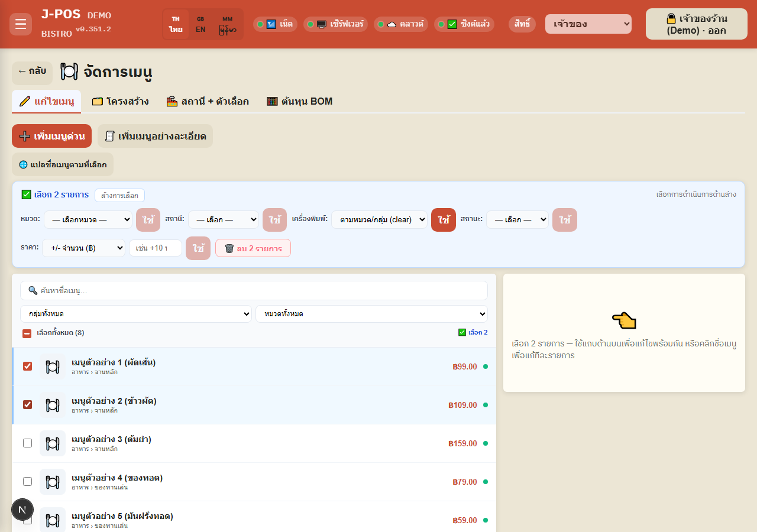757x532 pixels.
Task: Click dish icon of เมนูตัวอย่าง 5
Action: click(x=53, y=520)
